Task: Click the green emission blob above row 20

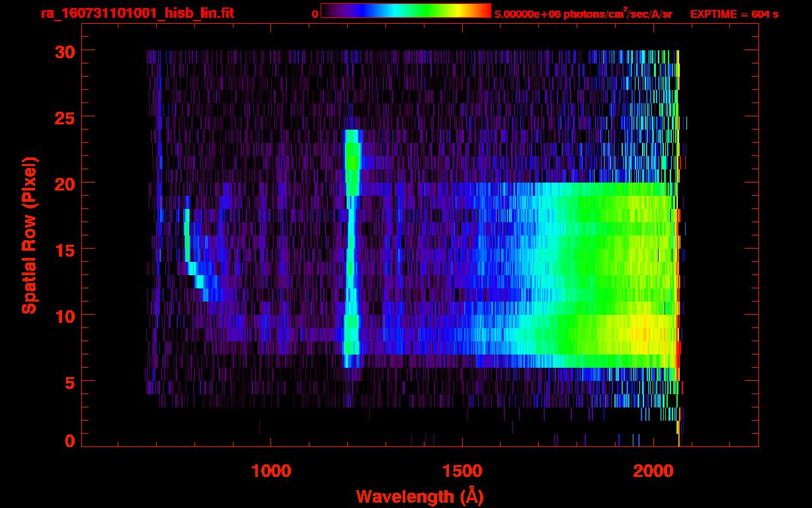Action: (352, 162)
